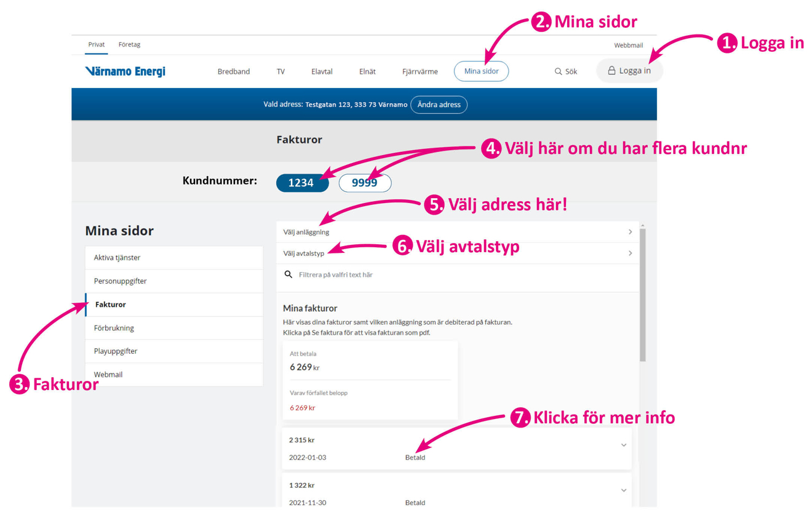
Task: Expand the 1 322 kr invoice row
Action: [623, 490]
